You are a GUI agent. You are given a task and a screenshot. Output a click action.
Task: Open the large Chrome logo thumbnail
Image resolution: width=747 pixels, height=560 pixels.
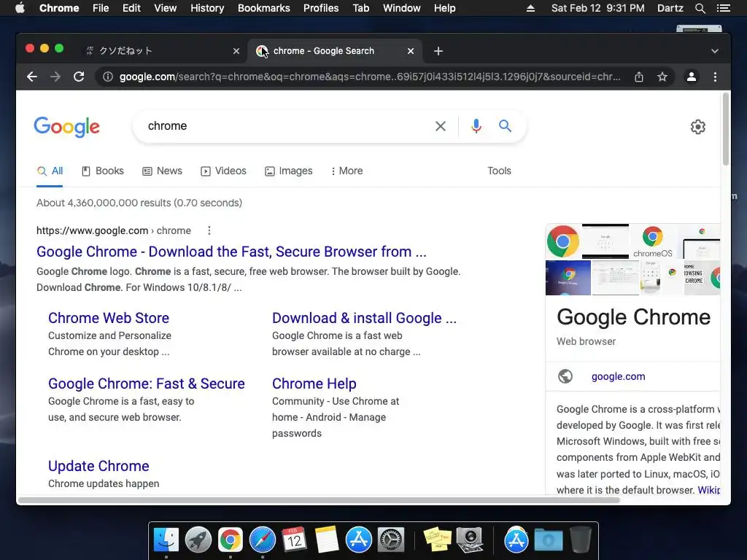tap(563, 241)
